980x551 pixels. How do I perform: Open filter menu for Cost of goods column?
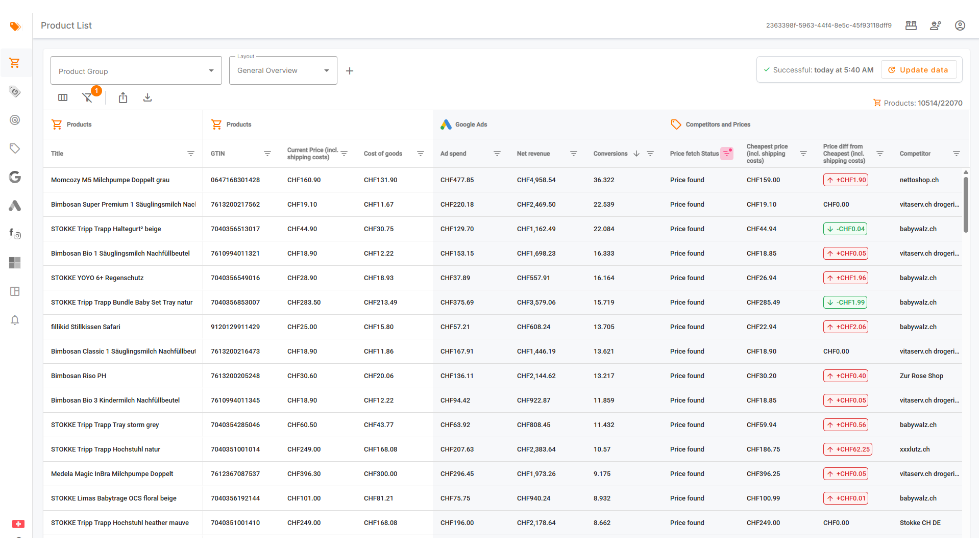click(421, 154)
